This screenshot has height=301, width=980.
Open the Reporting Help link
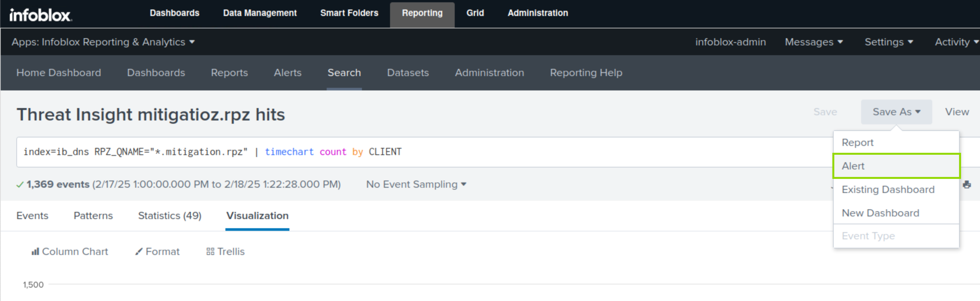[586, 72]
